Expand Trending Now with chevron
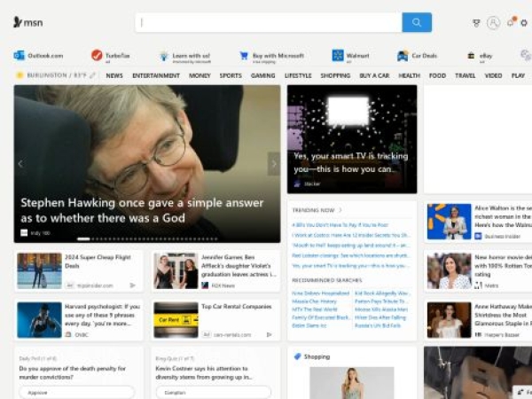Viewport: 532px width, 399px height. coord(340,210)
